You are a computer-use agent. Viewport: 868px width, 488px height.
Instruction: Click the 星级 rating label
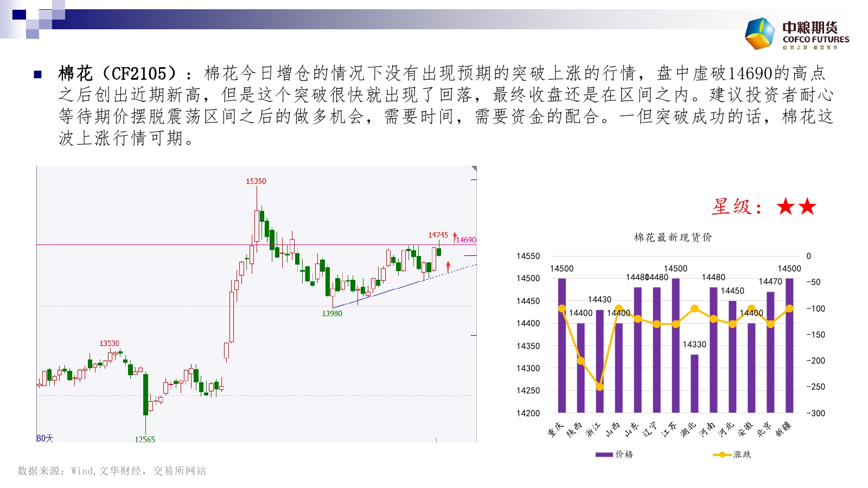click(737, 207)
